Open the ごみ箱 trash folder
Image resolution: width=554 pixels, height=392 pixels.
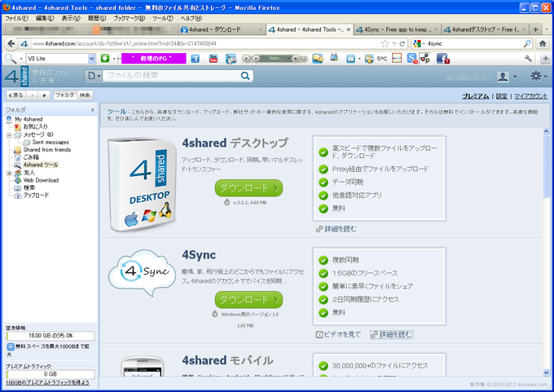pyautogui.click(x=31, y=157)
